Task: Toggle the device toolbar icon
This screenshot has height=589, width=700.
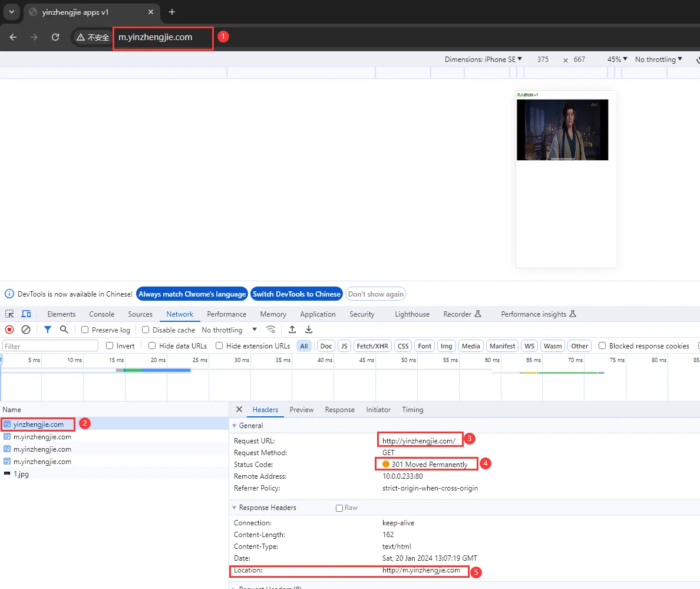Action: pyautogui.click(x=27, y=314)
